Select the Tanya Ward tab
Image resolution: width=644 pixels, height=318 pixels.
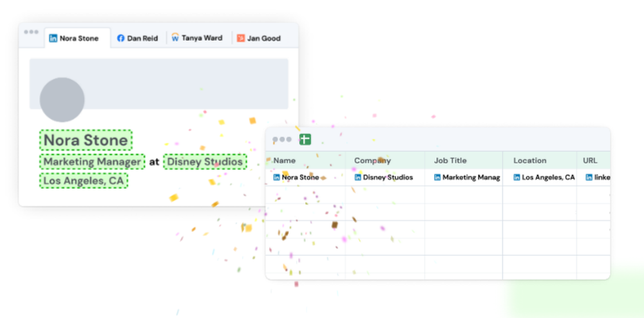pos(197,38)
